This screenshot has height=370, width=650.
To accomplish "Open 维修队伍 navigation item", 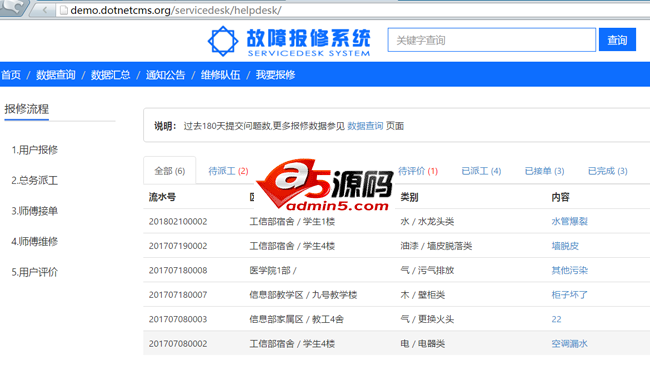I will [221, 75].
